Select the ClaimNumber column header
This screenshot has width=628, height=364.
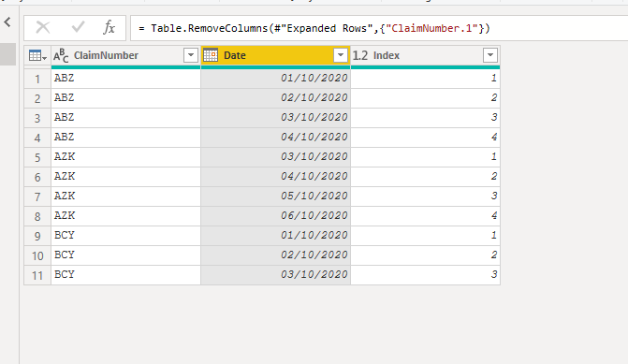(x=125, y=55)
